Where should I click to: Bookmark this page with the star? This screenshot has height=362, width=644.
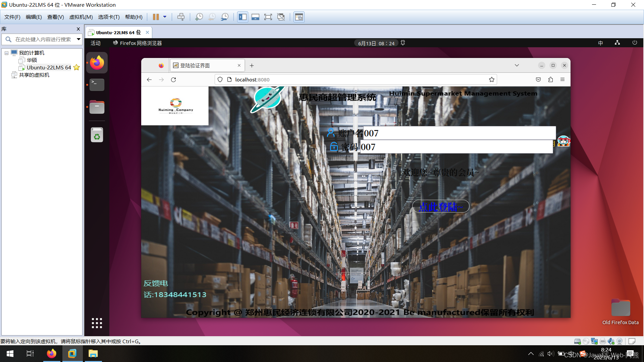(492, 80)
